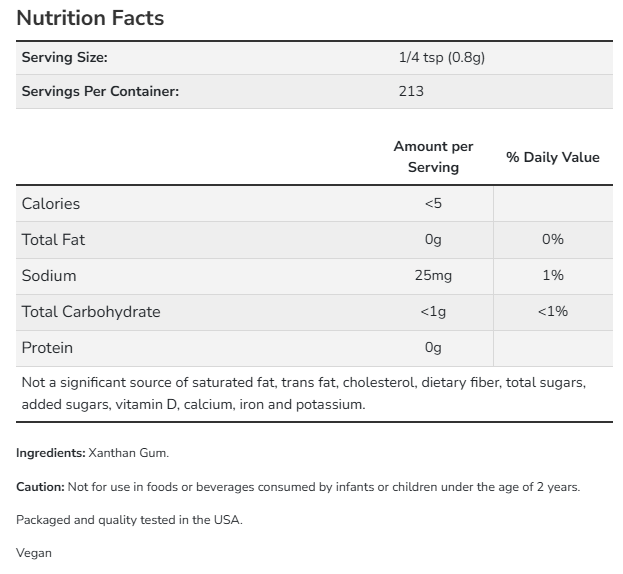The height and width of the screenshot is (574, 623).
Task: Click the Servings Per Container label
Action: point(100,91)
